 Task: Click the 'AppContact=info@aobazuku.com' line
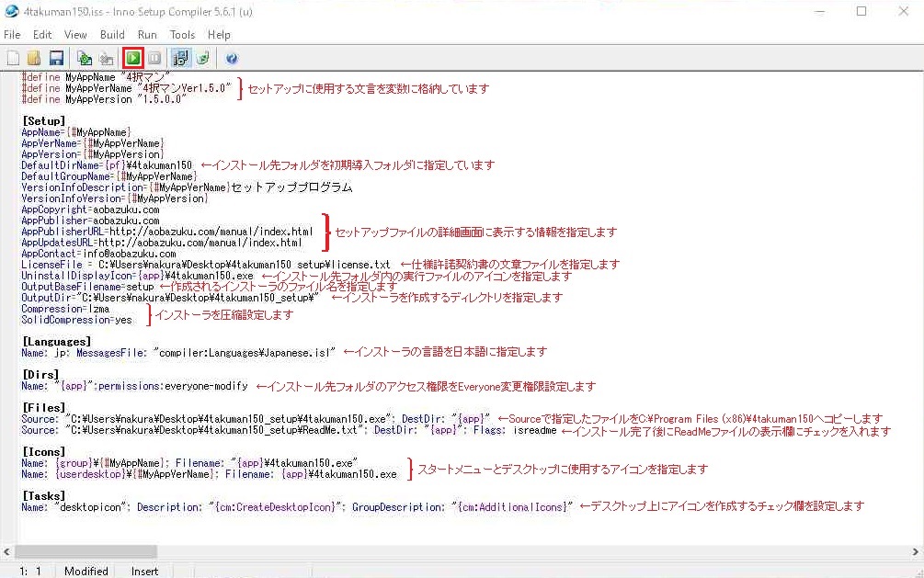tap(98, 254)
